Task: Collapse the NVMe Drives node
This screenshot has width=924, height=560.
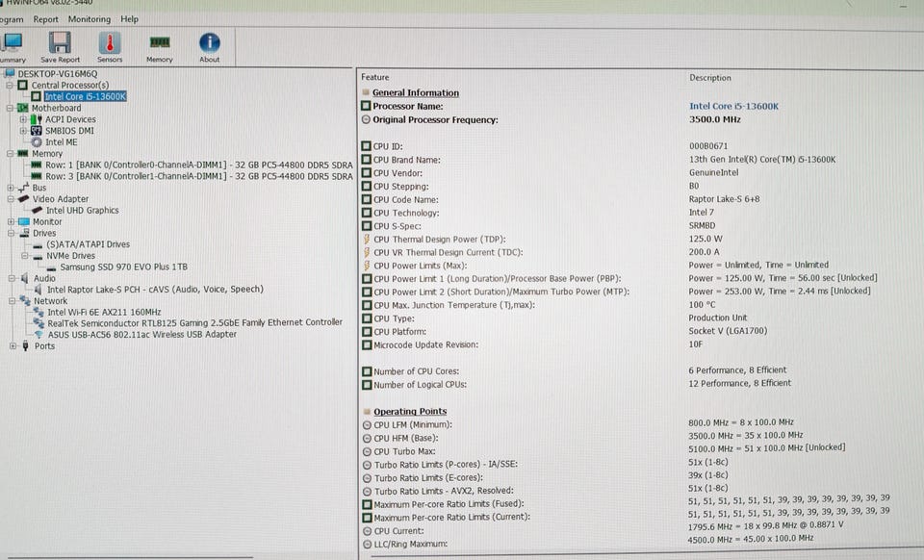Action: point(25,256)
